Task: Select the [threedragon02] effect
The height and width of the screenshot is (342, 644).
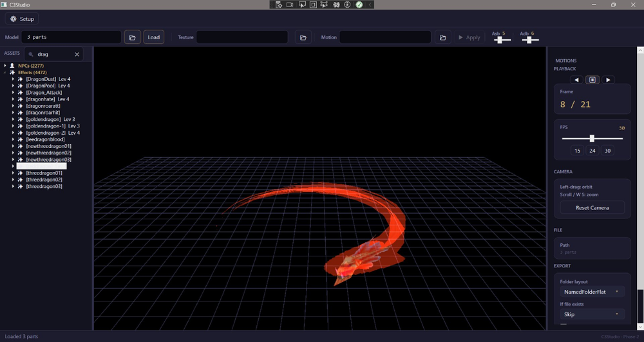Action: pos(44,180)
